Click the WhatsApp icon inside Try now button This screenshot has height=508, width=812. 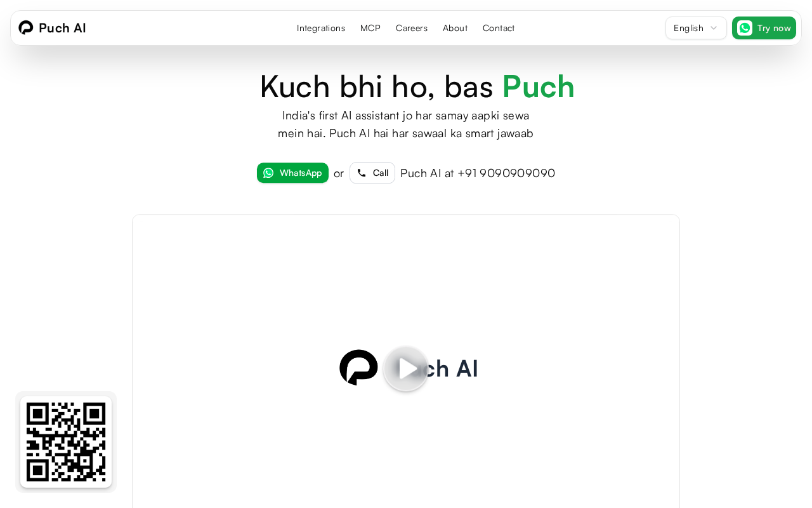745,28
